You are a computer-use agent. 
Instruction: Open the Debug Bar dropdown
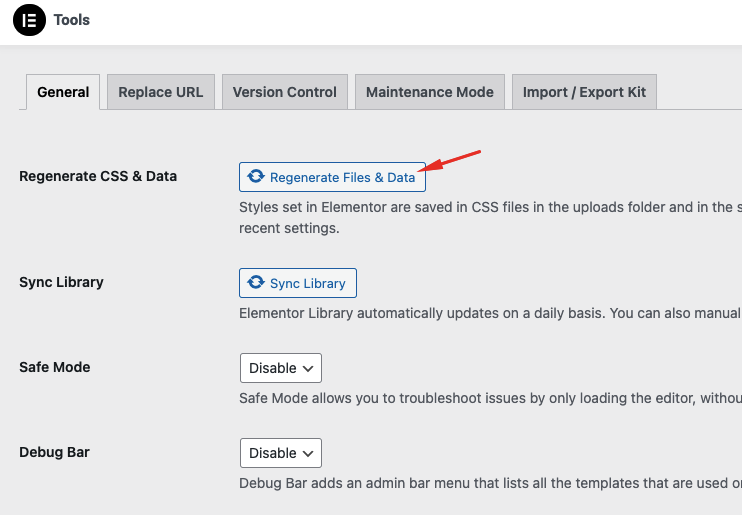tap(281, 453)
